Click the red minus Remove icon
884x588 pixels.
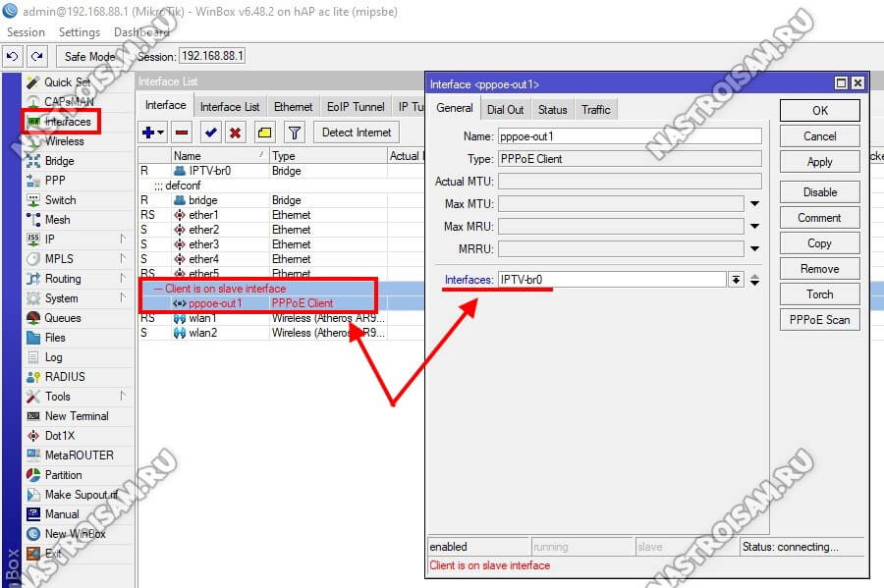click(x=182, y=133)
